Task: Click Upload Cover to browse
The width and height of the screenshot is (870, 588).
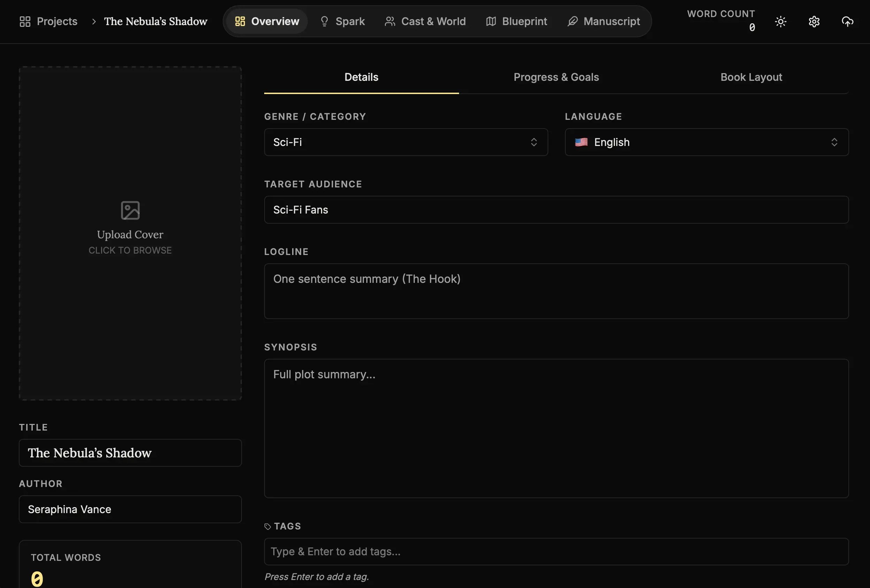Action: pyautogui.click(x=130, y=234)
